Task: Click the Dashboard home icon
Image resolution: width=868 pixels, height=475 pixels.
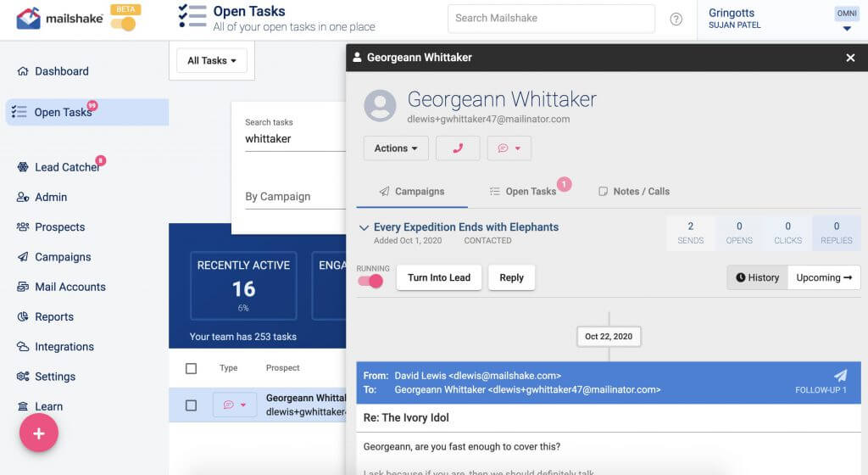Action: tap(23, 71)
